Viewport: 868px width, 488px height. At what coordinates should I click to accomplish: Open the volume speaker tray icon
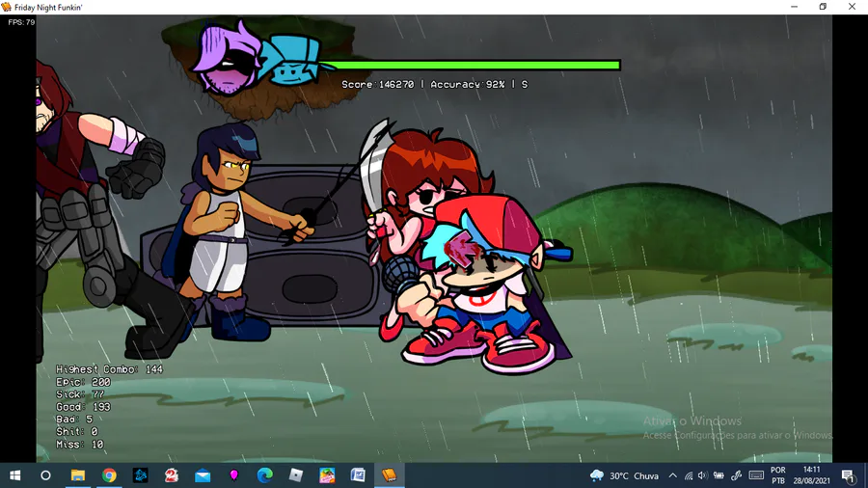[x=702, y=475]
